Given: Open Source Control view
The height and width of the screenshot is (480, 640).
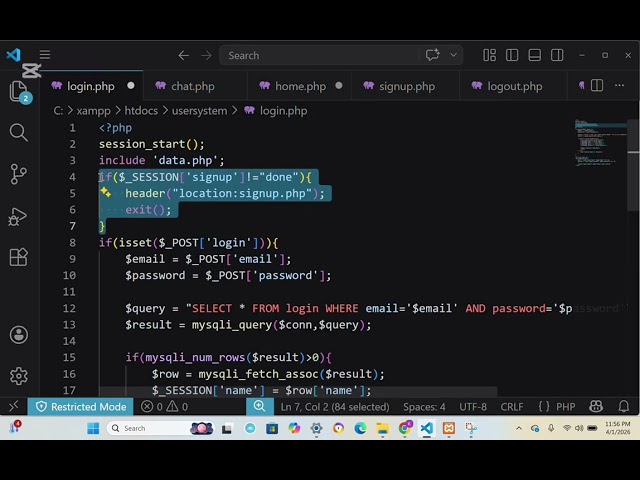Looking at the screenshot, I should click(18, 174).
